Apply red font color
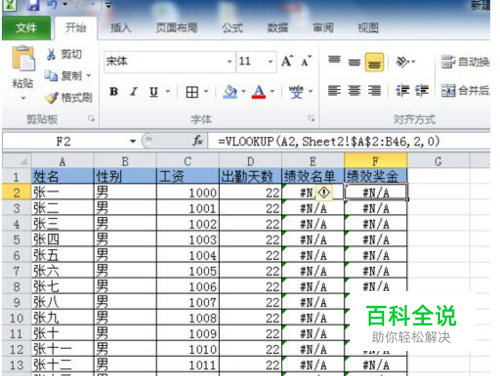This screenshot has width=500, height=376. 259,92
